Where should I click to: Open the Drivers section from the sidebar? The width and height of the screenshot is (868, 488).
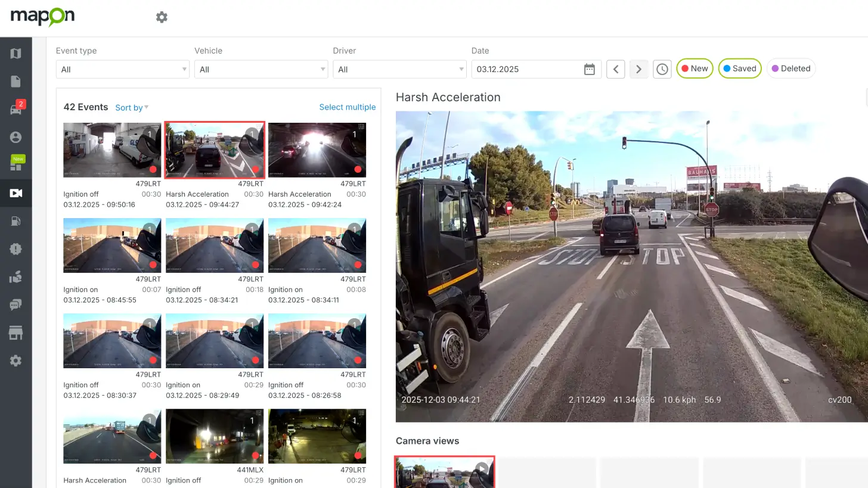point(15,136)
